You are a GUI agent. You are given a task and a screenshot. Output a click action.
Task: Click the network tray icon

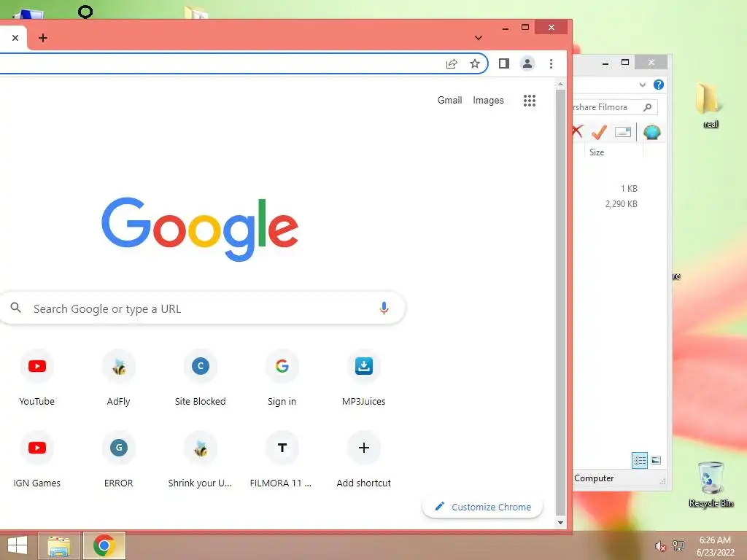[x=678, y=545]
